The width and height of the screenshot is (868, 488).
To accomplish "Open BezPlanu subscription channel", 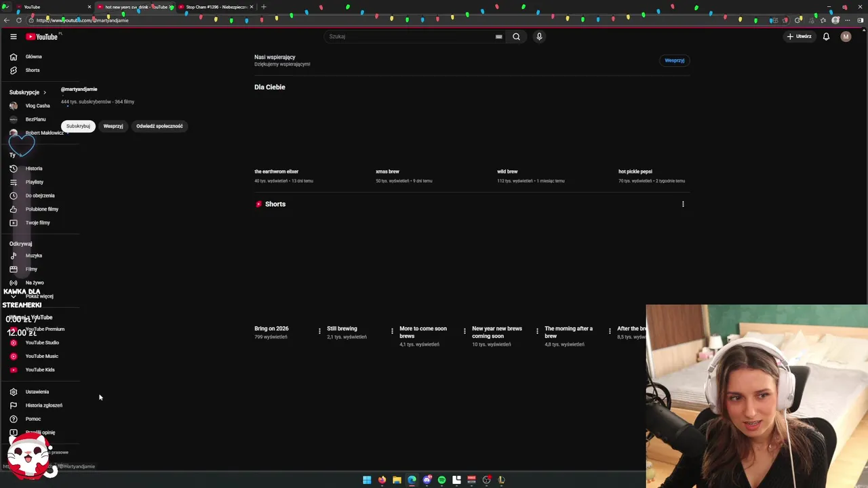I will coord(35,119).
